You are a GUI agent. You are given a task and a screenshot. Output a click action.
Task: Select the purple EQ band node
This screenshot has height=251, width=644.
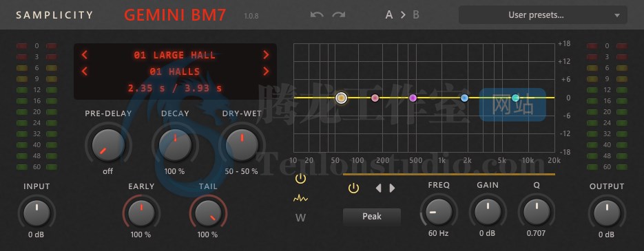pos(413,98)
